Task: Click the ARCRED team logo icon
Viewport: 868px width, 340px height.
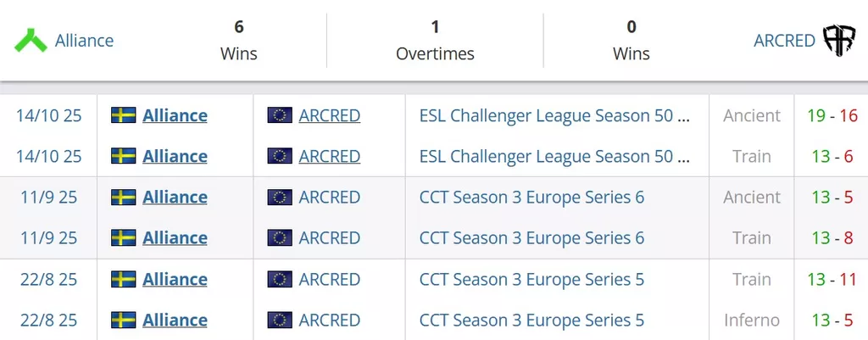Action: (x=839, y=40)
